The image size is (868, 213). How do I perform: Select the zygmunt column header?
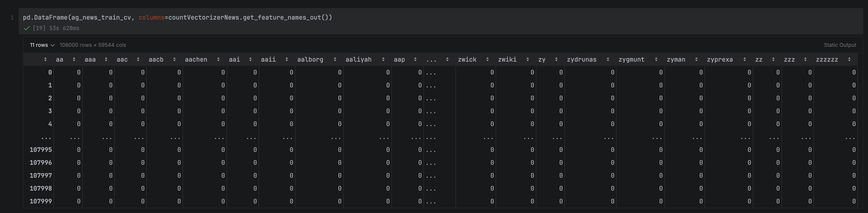(x=631, y=59)
